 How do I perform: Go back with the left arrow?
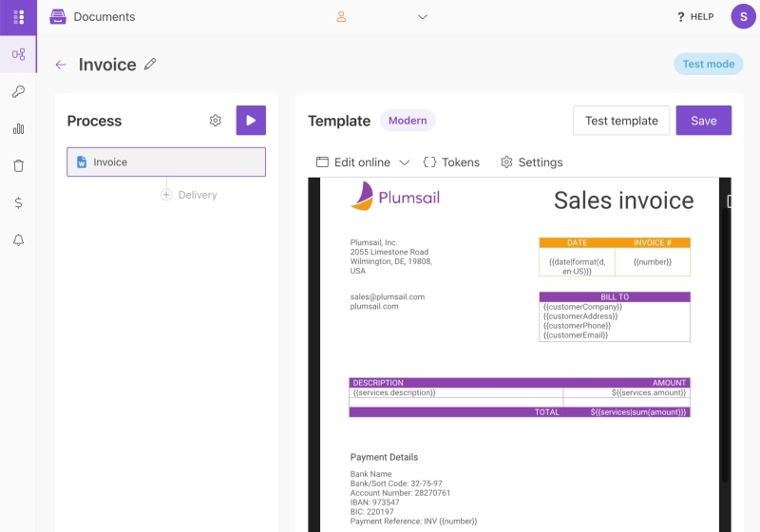[x=61, y=65]
